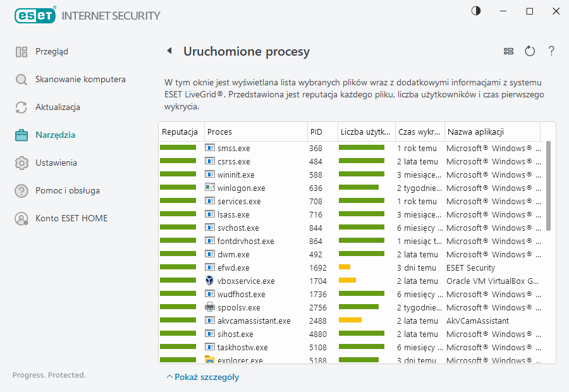This screenshot has height=392, width=569.
Task: Click the refresh icon in header
Action: (x=530, y=51)
